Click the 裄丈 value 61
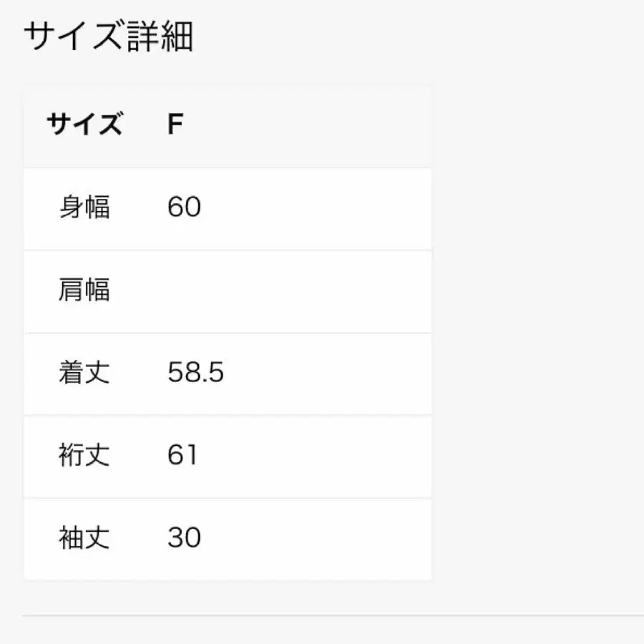This screenshot has width=644, height=644. pos(182,455)
